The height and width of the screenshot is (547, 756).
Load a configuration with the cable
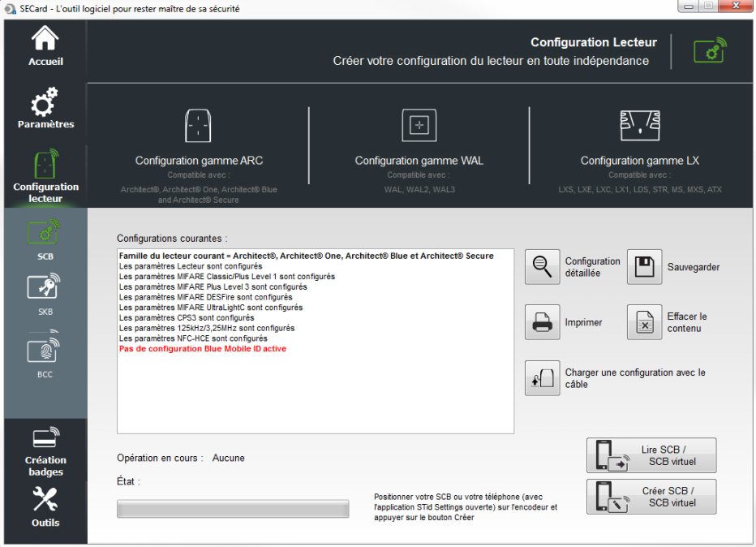tap(543, 378)
